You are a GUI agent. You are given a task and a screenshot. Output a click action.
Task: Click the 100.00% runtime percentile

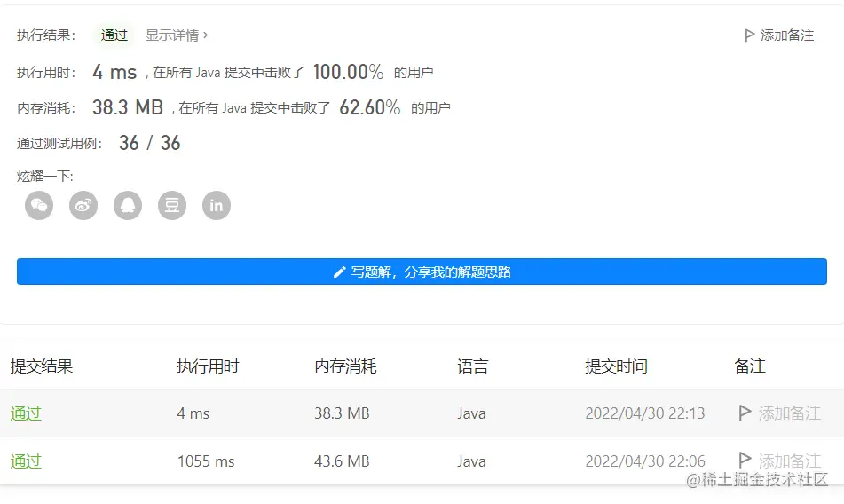coord(348,72)
